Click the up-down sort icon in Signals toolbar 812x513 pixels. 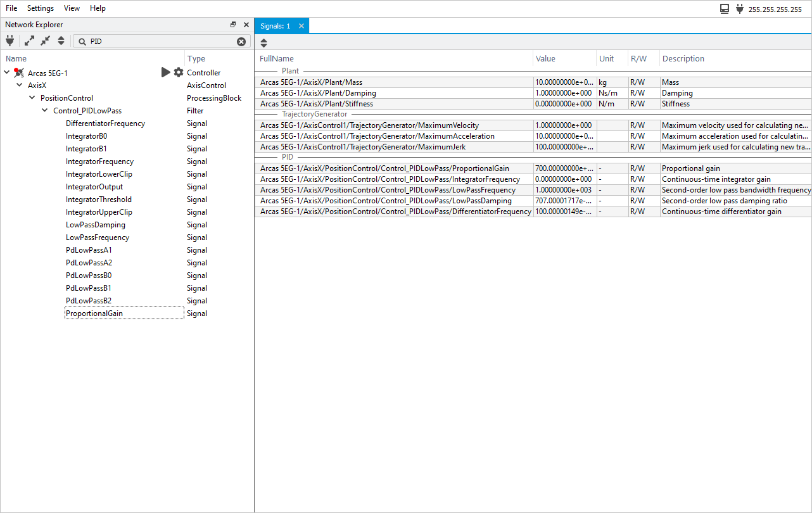pyautogui.click(x=264, y=43)
